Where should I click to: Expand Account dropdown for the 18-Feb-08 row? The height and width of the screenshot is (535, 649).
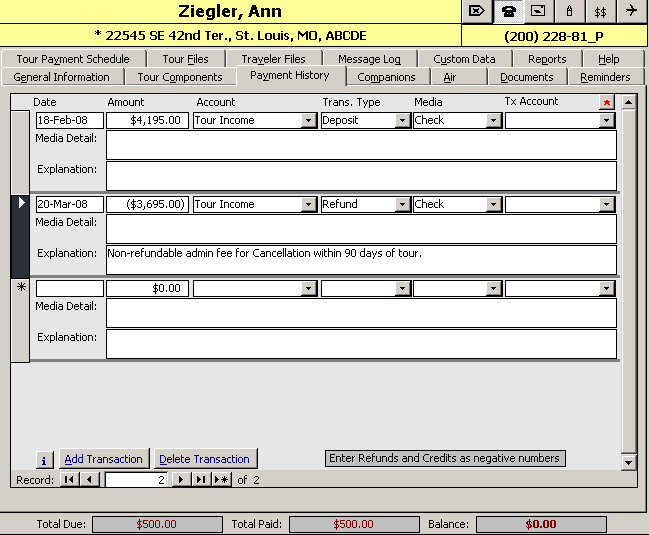click(x=308, y=121)
